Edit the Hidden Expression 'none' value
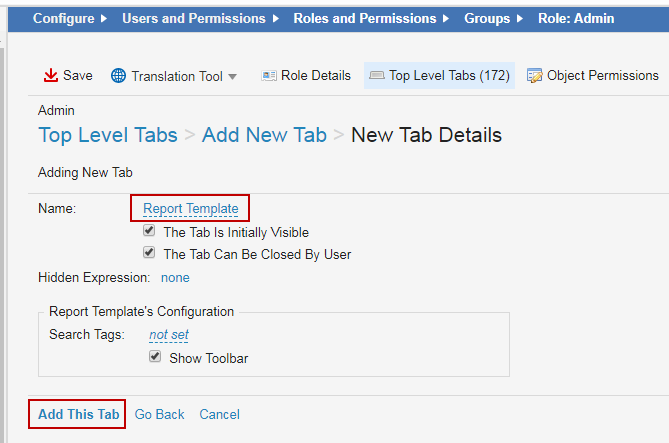Image resolution: width=669 pixels, height=443 pixels. [175, 278]
